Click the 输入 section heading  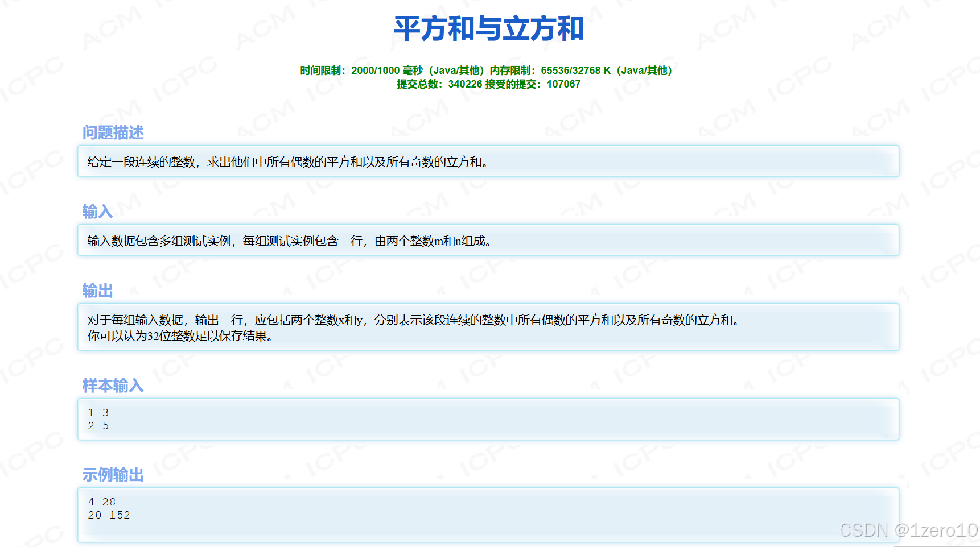(97, 212)
